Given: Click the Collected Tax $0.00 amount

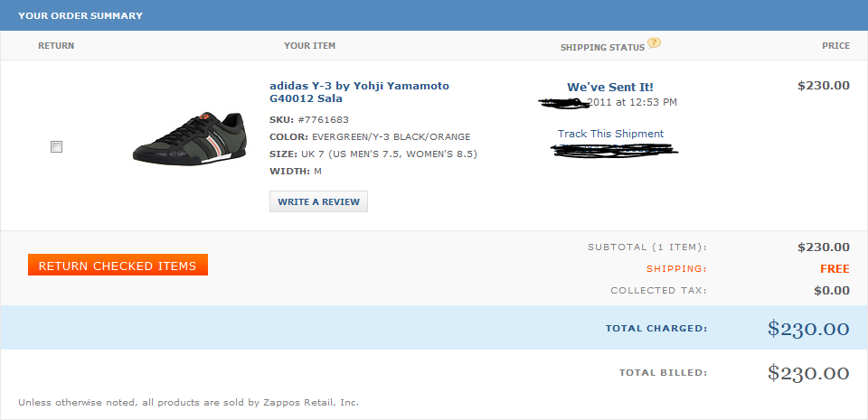Looking at the screenshot, I should tap(831, 290).
